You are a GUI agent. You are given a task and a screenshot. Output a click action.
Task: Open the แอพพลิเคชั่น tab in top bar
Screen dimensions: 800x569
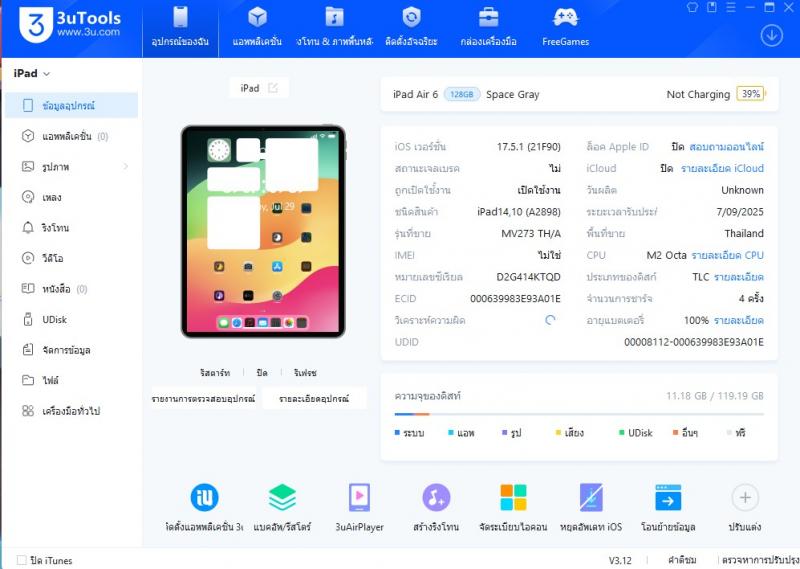[x=257, y=28]
